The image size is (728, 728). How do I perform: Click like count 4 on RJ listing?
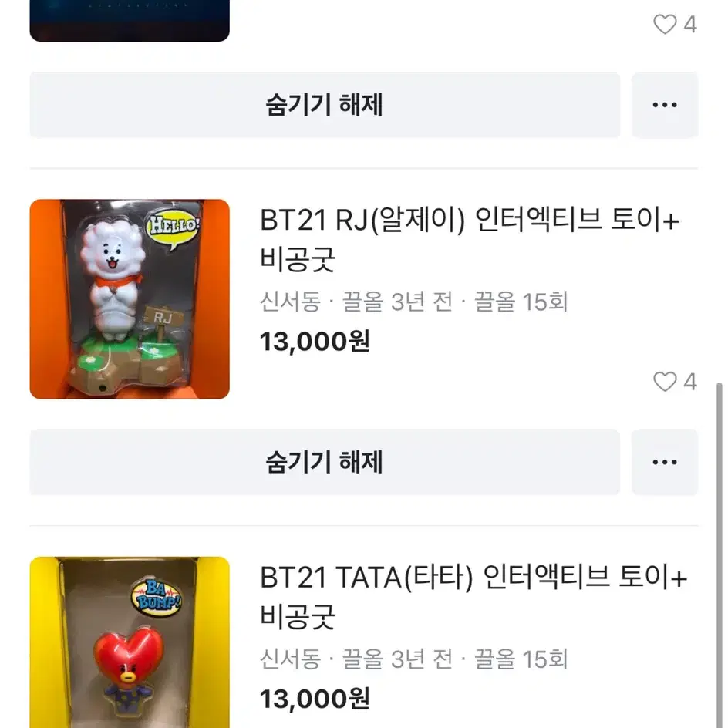[690, 382]
